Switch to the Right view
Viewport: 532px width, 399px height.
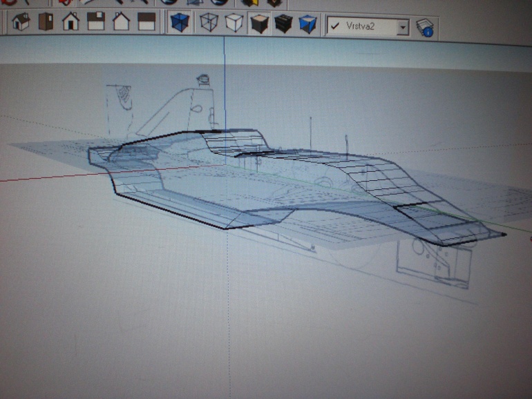[x=96, y=21]
